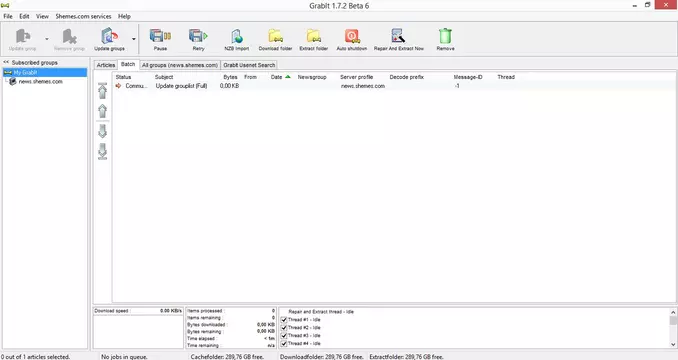The height and width of the screenshot is (360, 678).
Task: Select the Update grouplist (Full) row
Action: pyautogui.click(x=393, y=86)
